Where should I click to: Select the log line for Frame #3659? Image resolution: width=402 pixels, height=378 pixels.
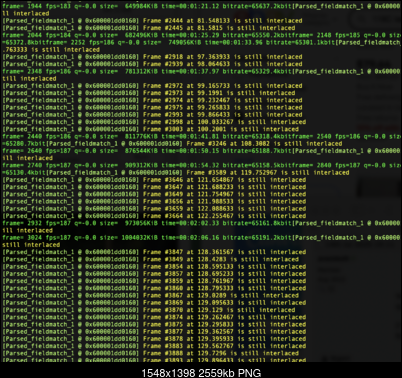pyautogui.click(x=154, y=209)
